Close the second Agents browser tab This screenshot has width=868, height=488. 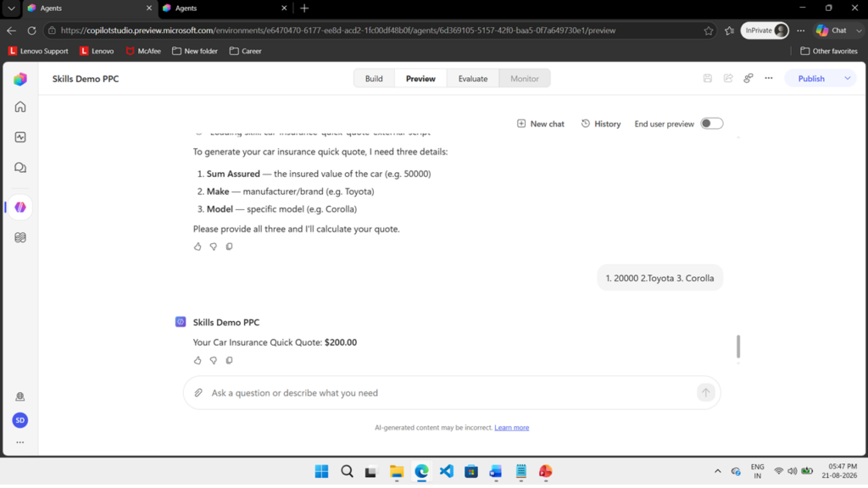(284, 8)
